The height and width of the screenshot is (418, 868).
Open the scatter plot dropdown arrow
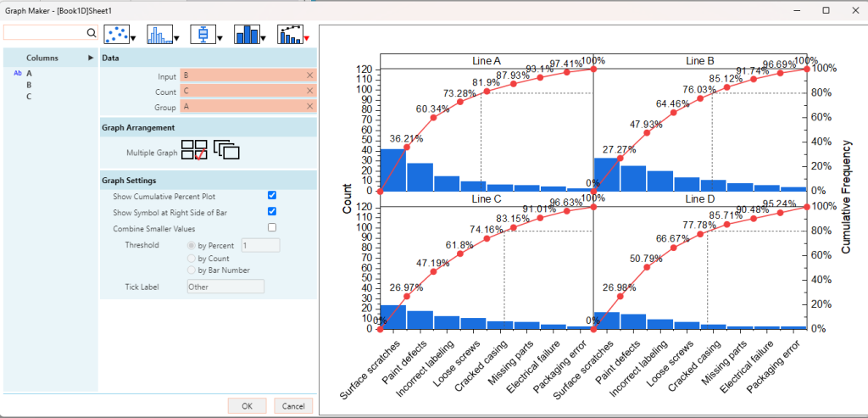click(x=134, y=38)
